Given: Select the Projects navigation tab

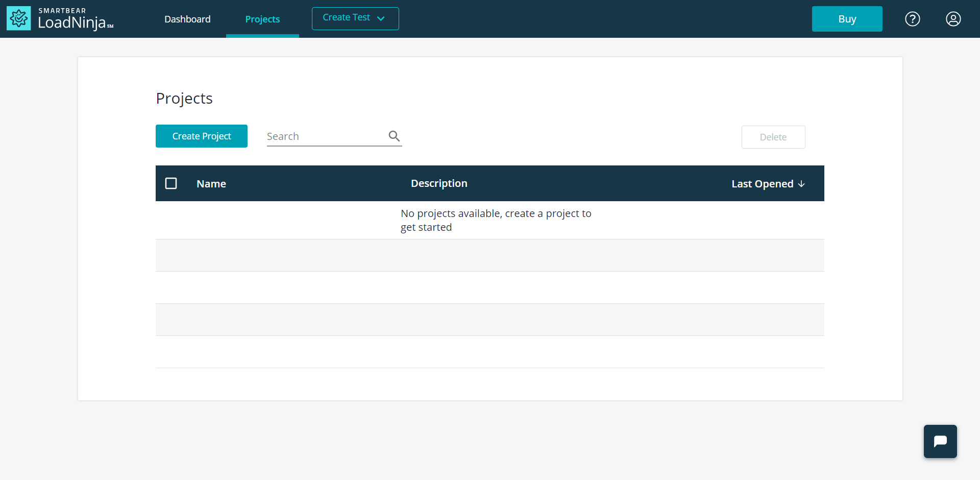Looking at the screenshot, I should coord(262,19).
